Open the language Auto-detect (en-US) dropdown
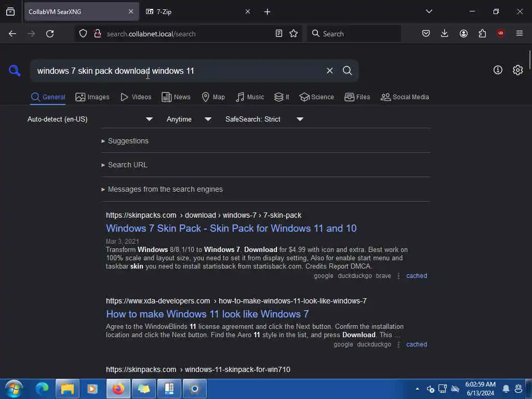This screenshot has width=532, height=399. tap(90, 119)
